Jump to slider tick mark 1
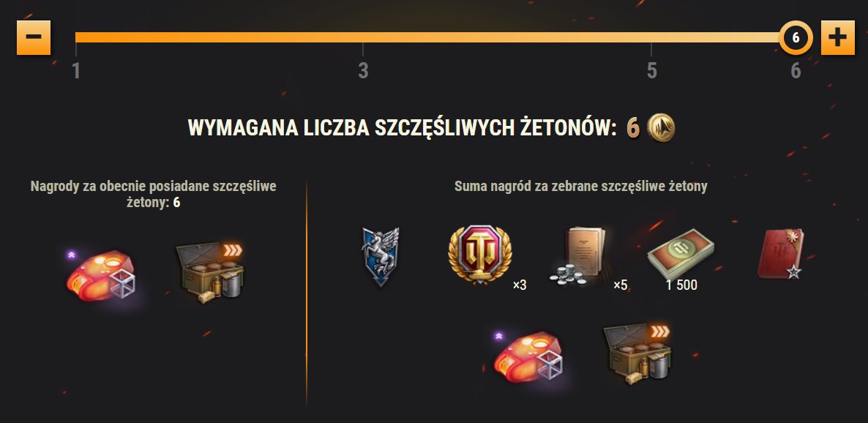The height and width of the screenshot is (423, 868). coord(76,70)
